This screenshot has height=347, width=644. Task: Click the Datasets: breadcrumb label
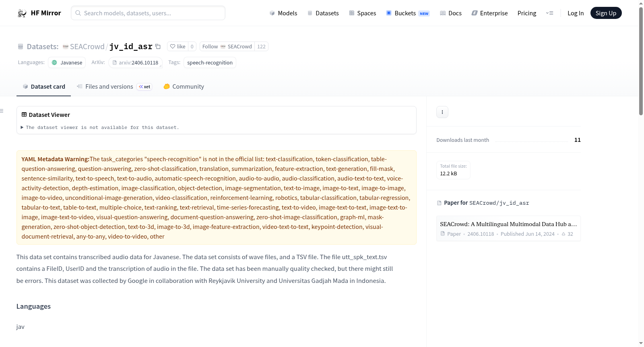(x=43, y=47)
